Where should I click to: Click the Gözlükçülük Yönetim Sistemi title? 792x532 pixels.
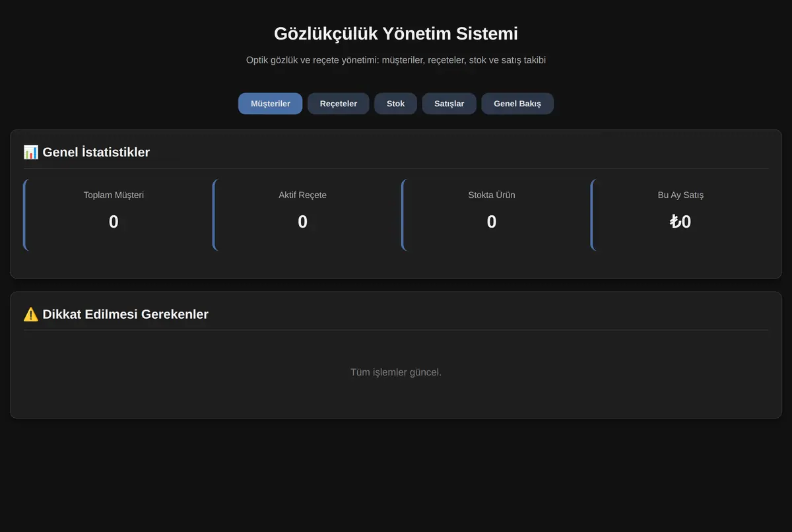pyautogui.click(x=396, y=34)
